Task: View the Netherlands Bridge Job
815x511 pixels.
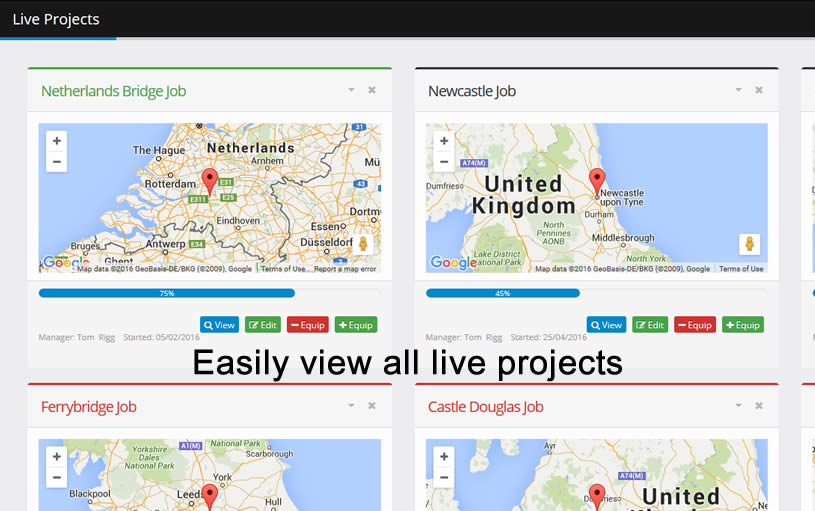Action: [219, 325]
